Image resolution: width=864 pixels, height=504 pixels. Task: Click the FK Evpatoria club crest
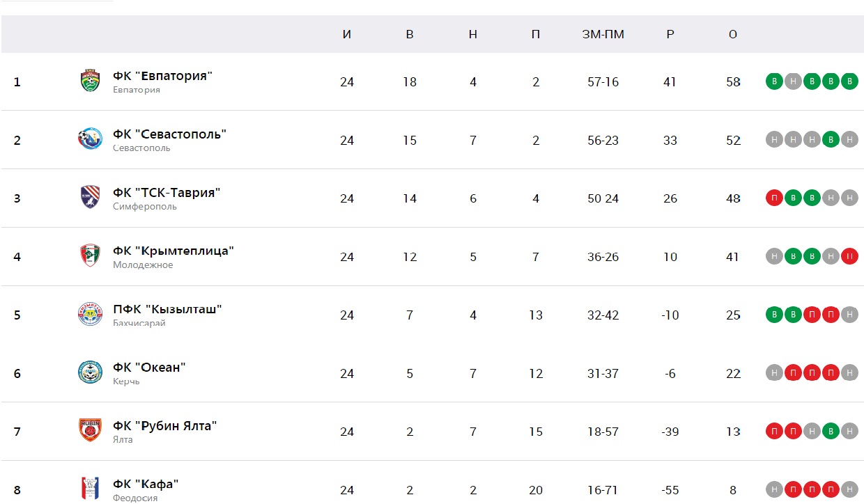click(90, 81)
